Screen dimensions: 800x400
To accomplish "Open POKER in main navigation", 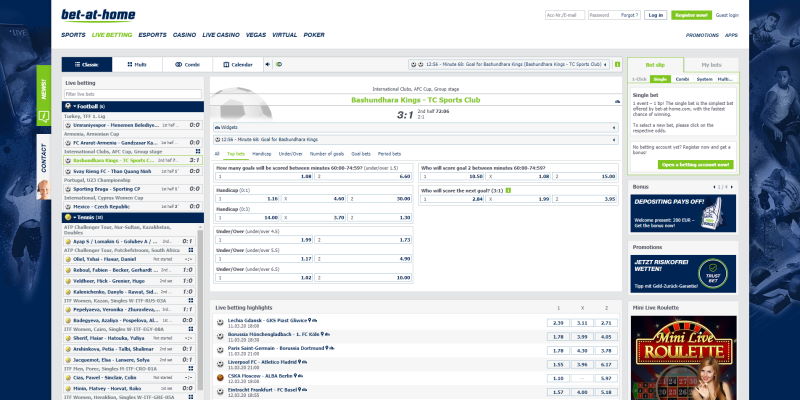I will [314, 35].
